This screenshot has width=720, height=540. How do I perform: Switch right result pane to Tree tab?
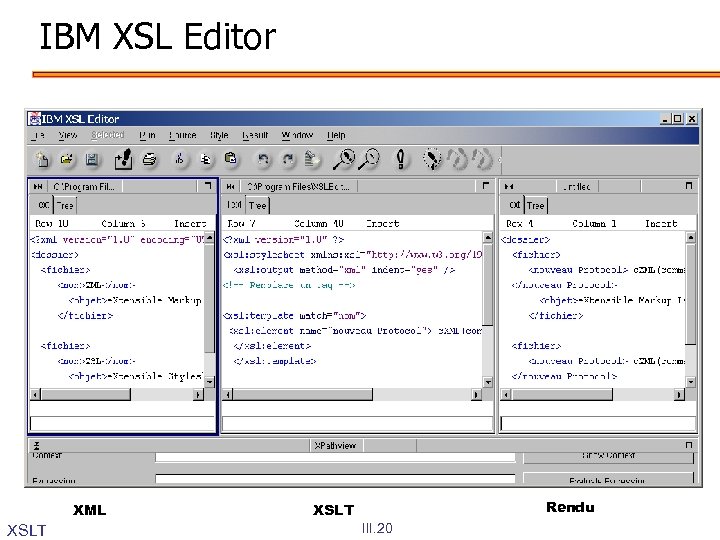(x=535, y=205)
